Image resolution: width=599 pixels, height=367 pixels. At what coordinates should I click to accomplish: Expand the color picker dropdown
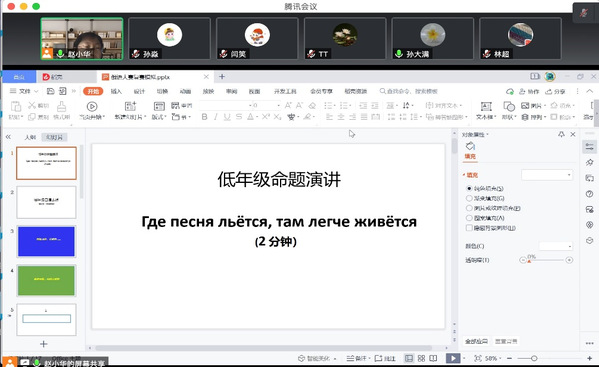tap(556, 246)
